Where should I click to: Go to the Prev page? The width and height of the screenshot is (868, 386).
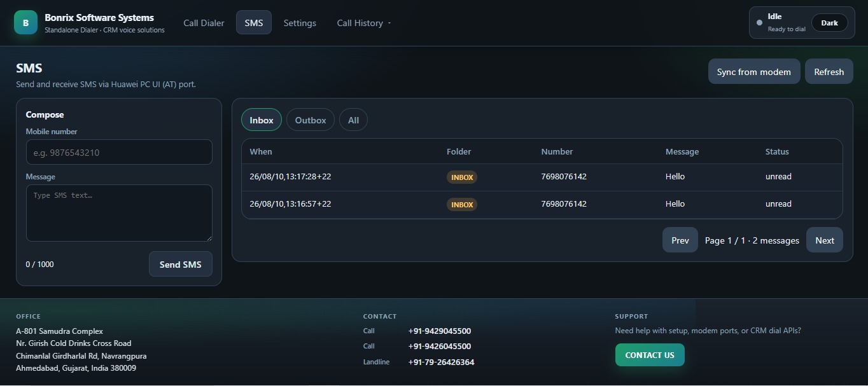point(680,240)
